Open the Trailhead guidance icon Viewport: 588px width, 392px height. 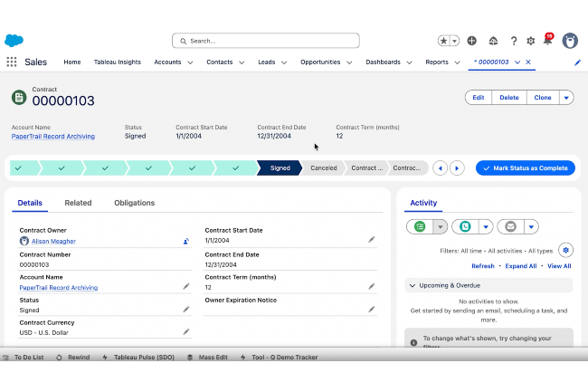click(493, 41)
